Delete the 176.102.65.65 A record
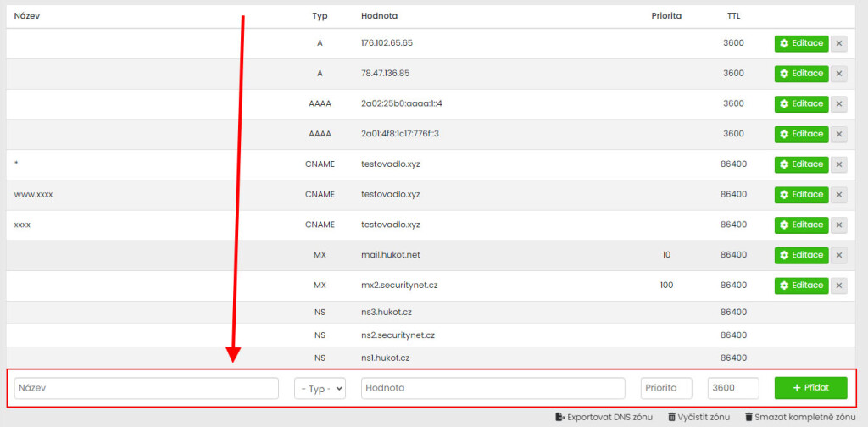 (x=838, y=43)
